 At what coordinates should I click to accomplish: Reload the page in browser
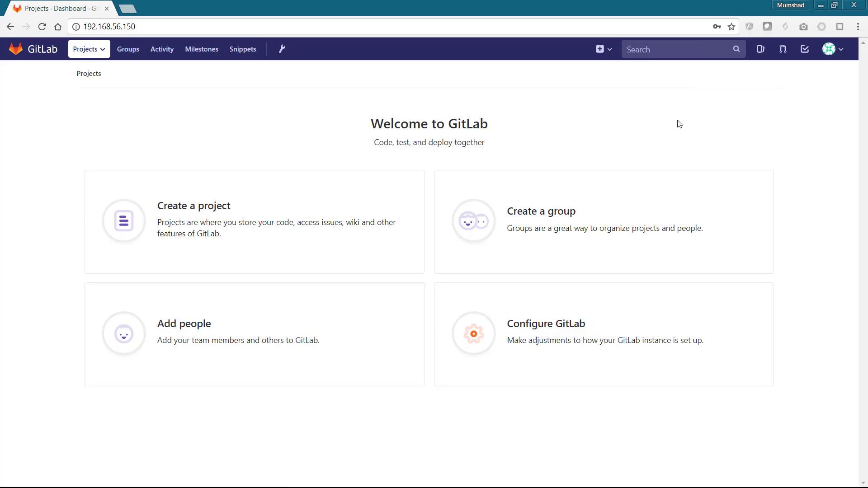(x=42, y=27)
